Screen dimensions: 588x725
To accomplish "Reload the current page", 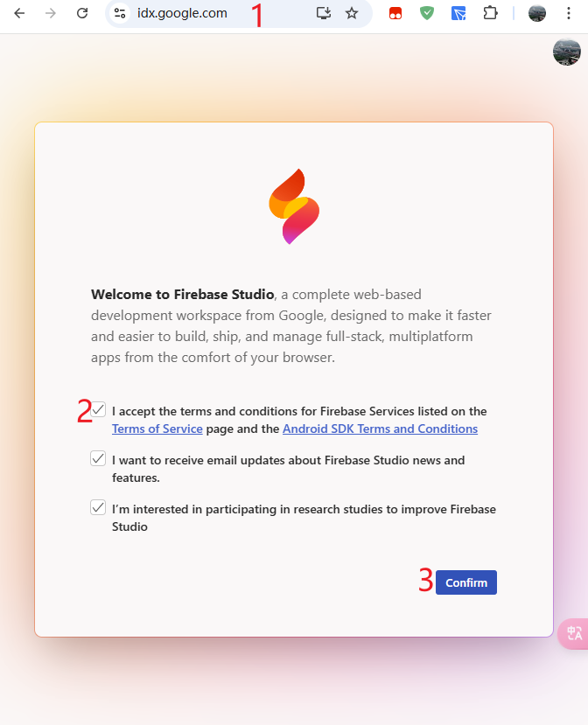I will click(x=82, y=13).
